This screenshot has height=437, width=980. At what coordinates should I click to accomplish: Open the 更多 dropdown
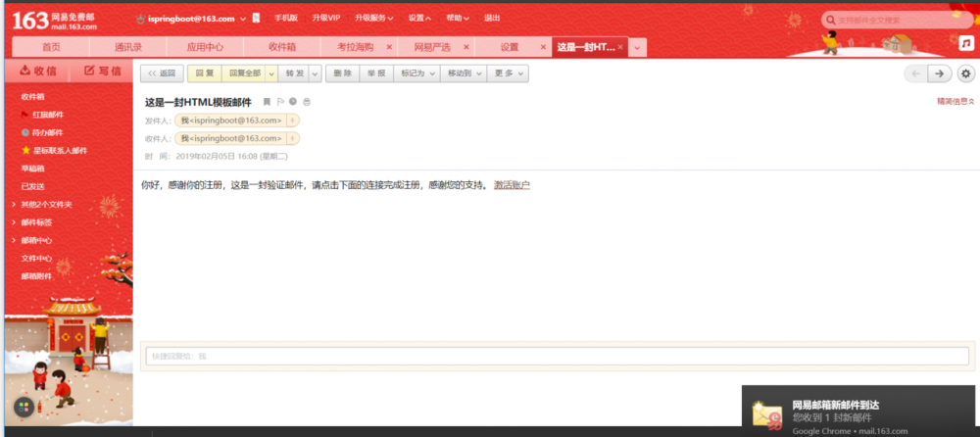click(x=508, y=73)
